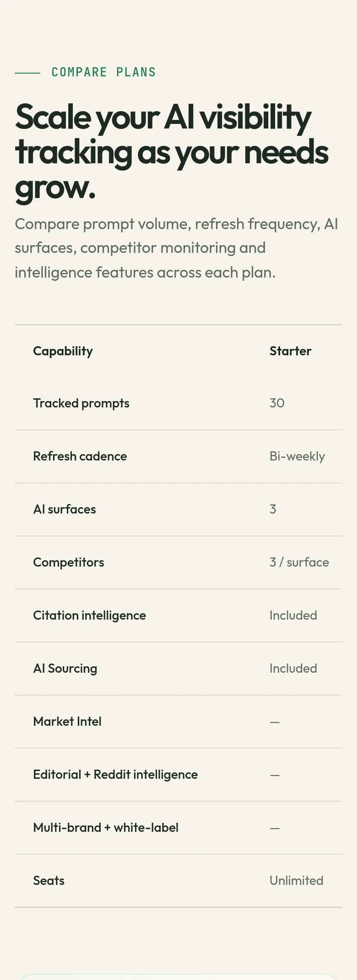
Task: Click the Seats row label
Action: pos(49,881)
